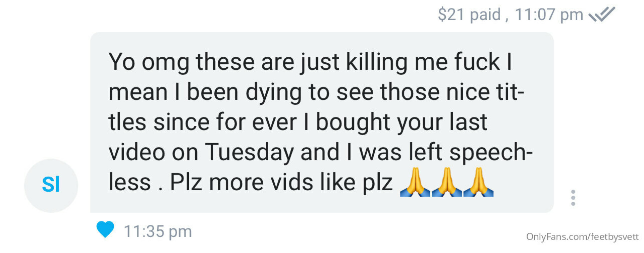Click the word Yo starting the message
The image size is (644, 253).
pos(122,62)
